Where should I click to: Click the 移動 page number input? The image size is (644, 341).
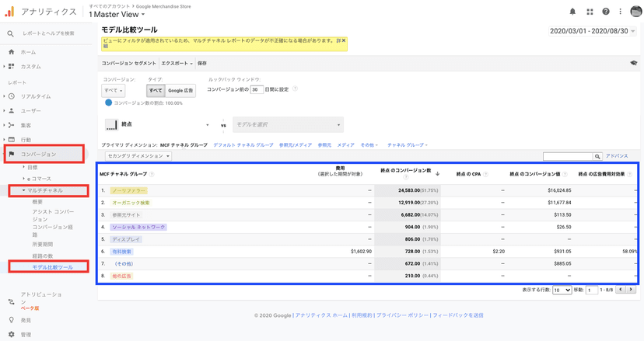click(x=591, y=290)
